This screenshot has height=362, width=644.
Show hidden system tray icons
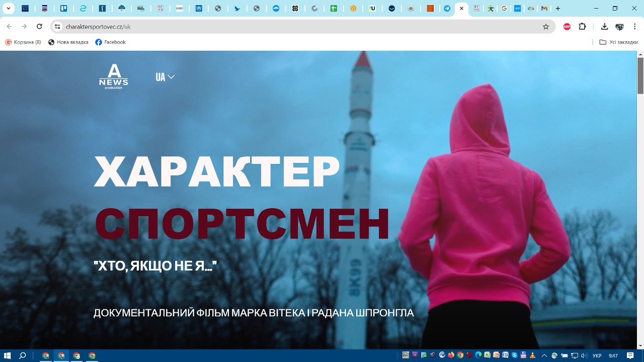[x=544, y=355]
